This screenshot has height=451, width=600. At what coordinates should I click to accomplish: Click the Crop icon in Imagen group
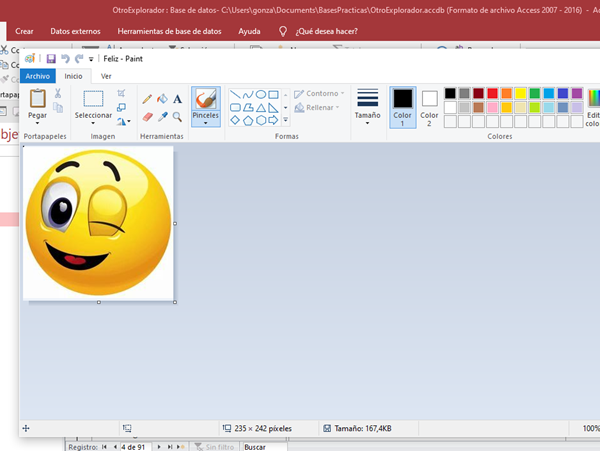pyautogui.click(x=121, y=93)
